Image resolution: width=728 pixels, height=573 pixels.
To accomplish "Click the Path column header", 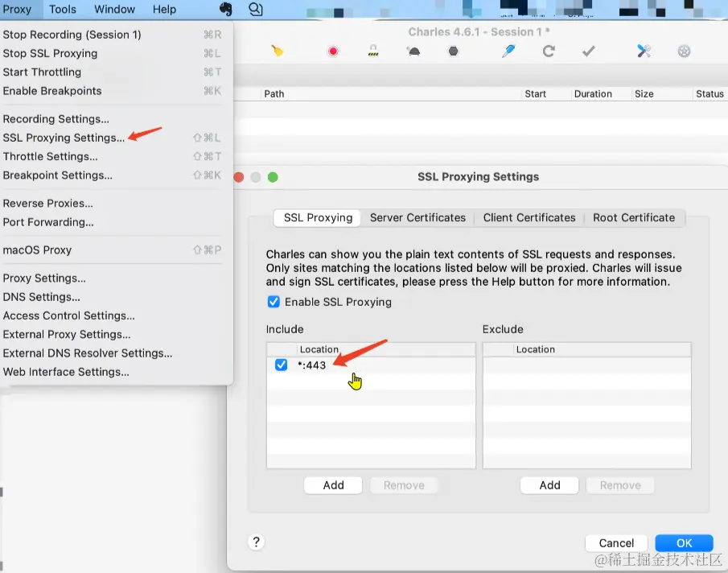I will [390, 94].
